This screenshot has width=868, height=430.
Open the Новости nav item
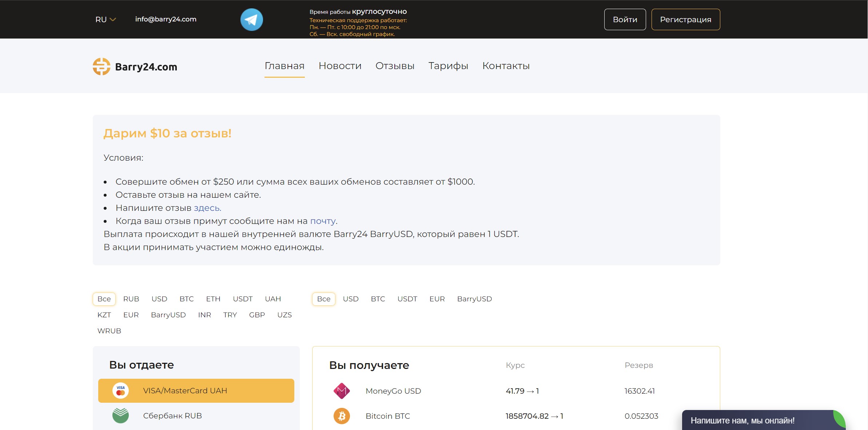pos(340,66)
